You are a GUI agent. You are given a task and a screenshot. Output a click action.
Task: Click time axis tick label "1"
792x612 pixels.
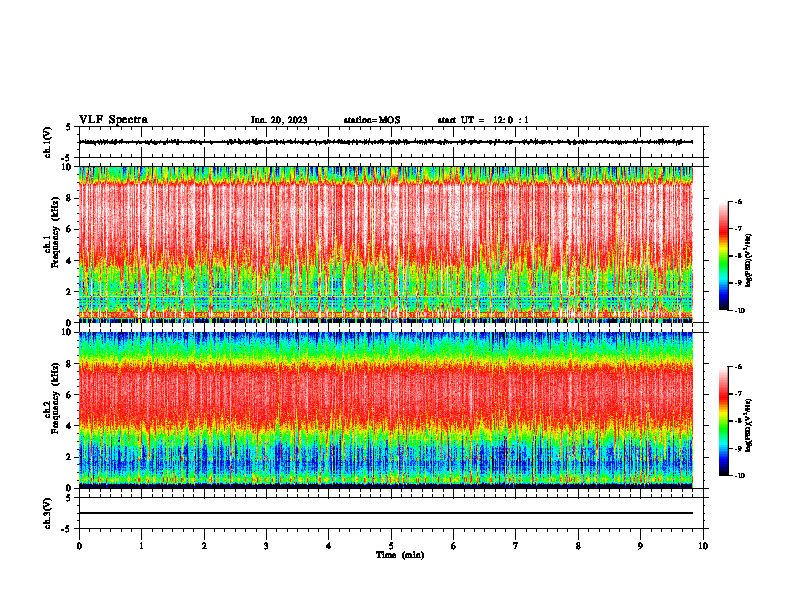(x=141, y=546)
